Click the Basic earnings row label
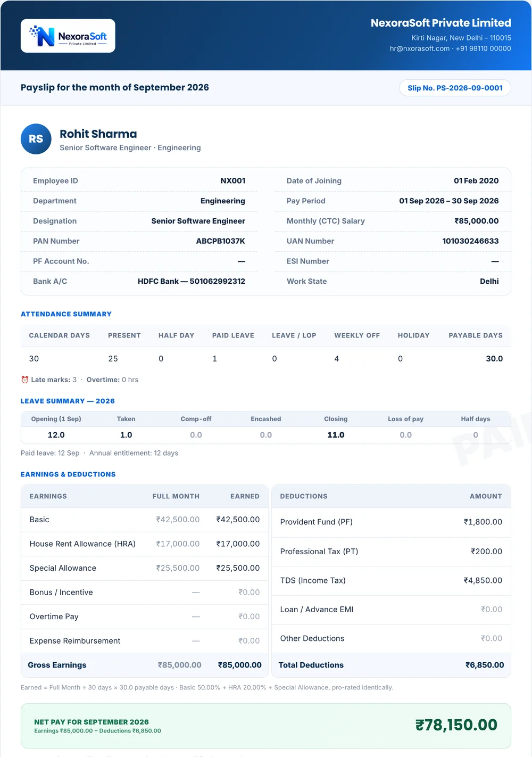The width and height of the screenshot is (532, 757). [x=39, y=520]
